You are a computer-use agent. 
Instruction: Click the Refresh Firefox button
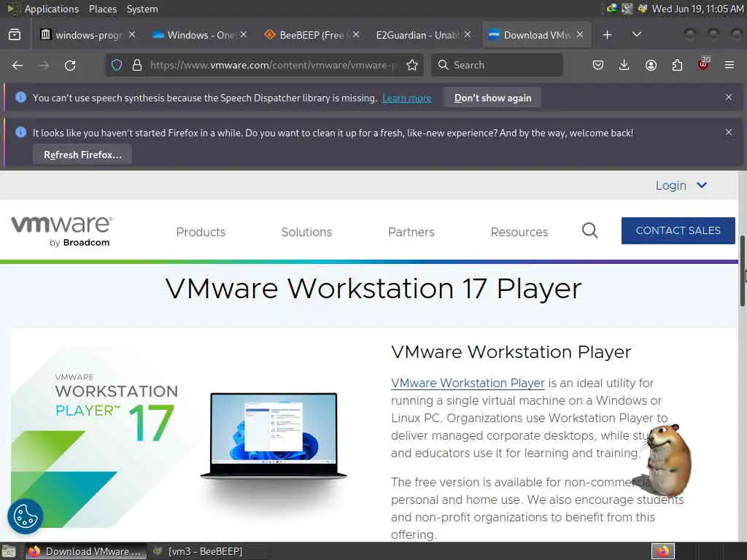tap(82, 155)
